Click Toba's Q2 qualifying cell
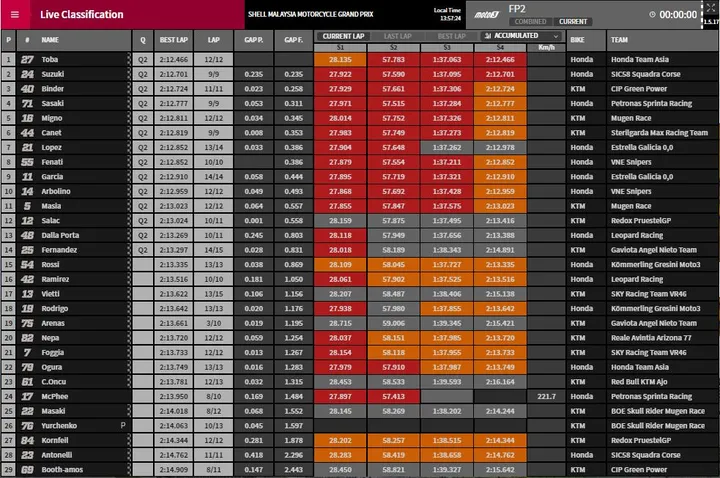Image resolution: width=720 pixels, height=478 pixels. (143, 59)
